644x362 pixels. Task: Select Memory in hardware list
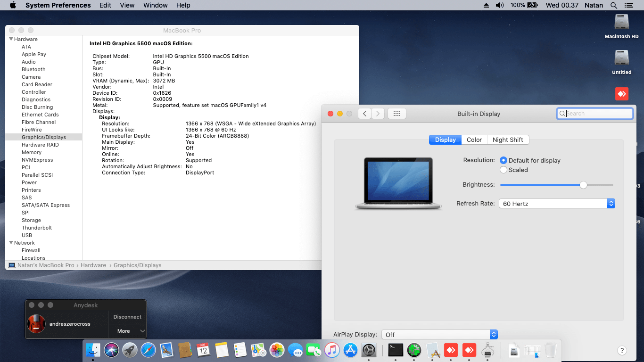pos(32,152)
